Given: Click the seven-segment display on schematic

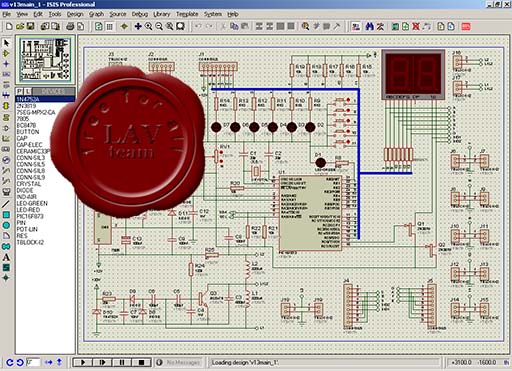Looking at the screenshot, I should pyautogui.click(x=413, y=75).
